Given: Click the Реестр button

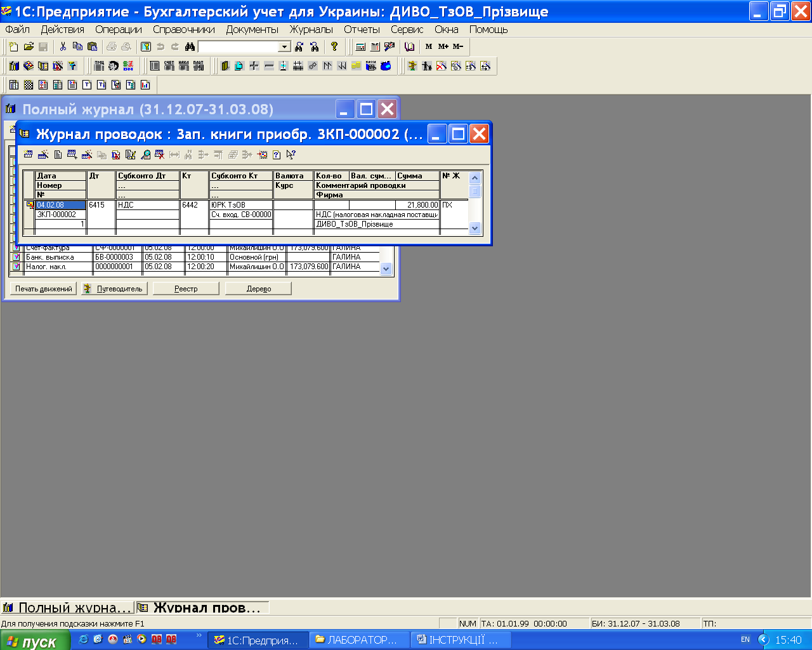Looking at the screenshot, I should pyautogui.click(x=186, y=289).
